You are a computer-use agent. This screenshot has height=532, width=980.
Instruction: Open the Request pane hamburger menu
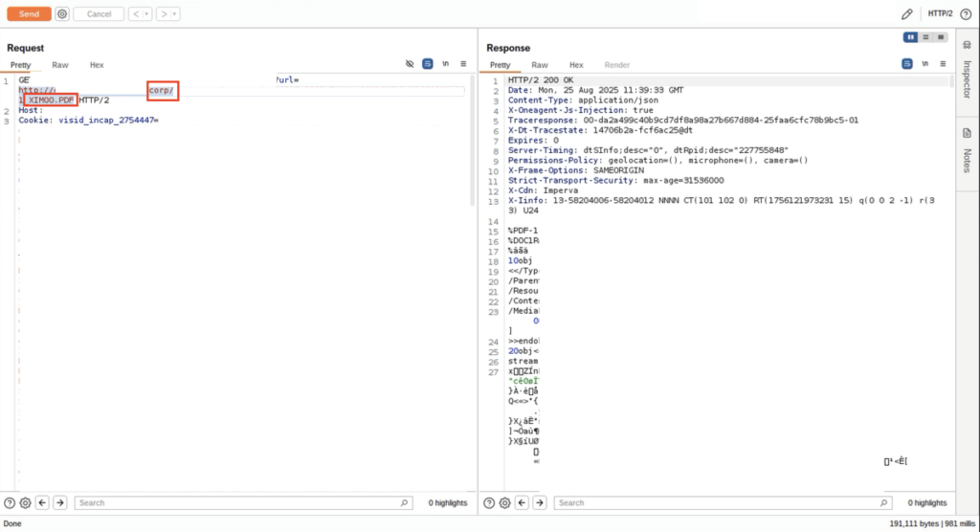(x=463, y=64)
